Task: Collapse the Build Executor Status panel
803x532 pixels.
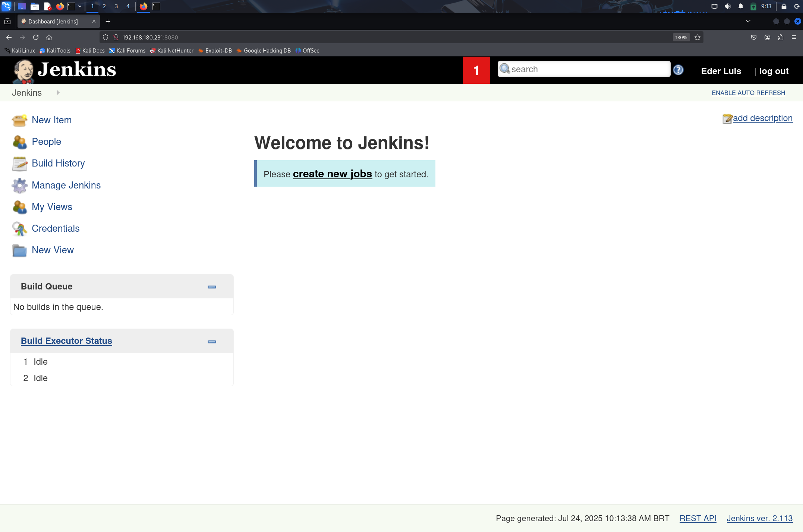Action: click(212, 342)
